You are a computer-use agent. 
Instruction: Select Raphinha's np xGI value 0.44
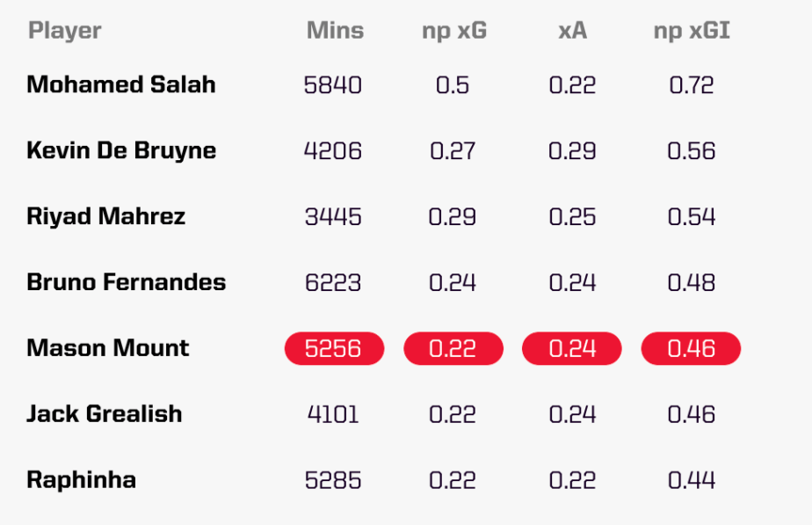point(692,481)
